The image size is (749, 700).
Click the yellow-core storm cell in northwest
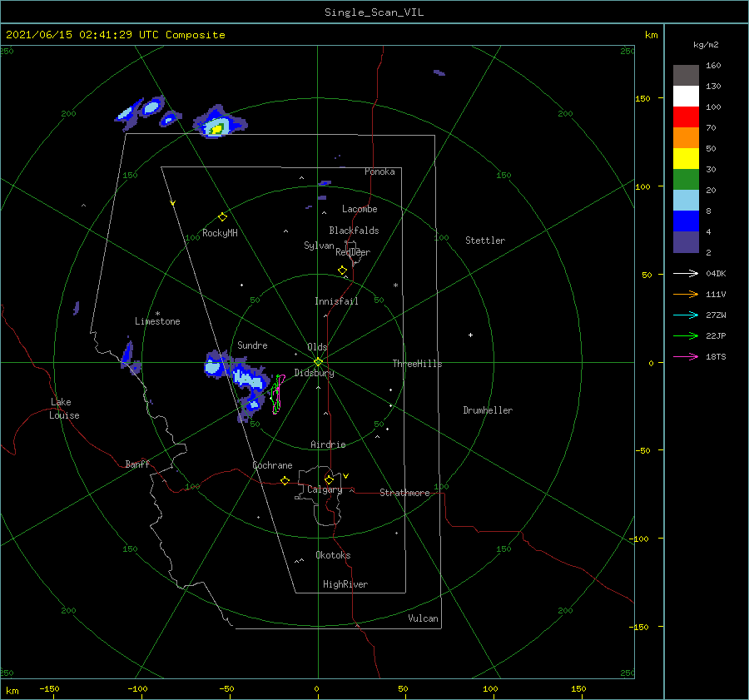click(x=217, y=128)
